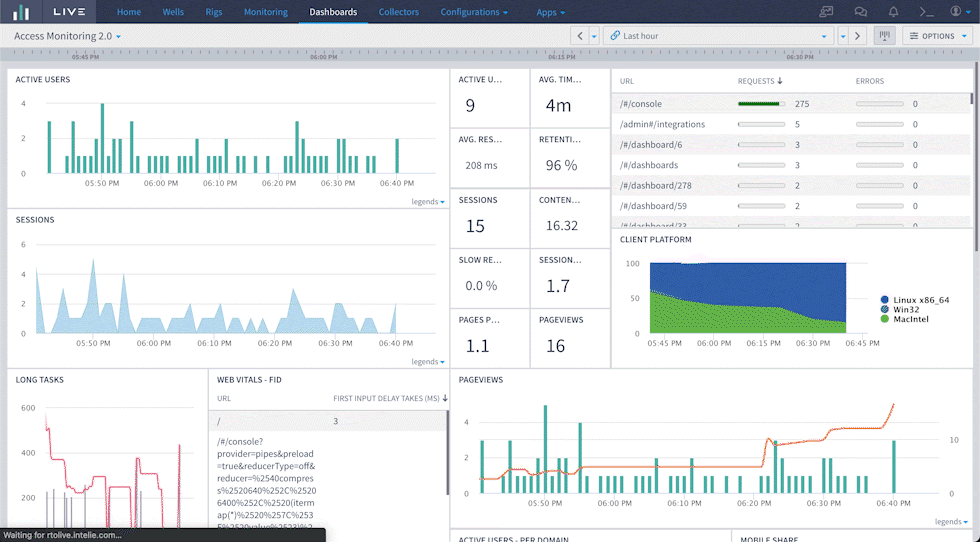980x542 pixels.
Task: Toggle Linux x86_64 legend series
Action: pyautogui.click(x=885, y=299)
